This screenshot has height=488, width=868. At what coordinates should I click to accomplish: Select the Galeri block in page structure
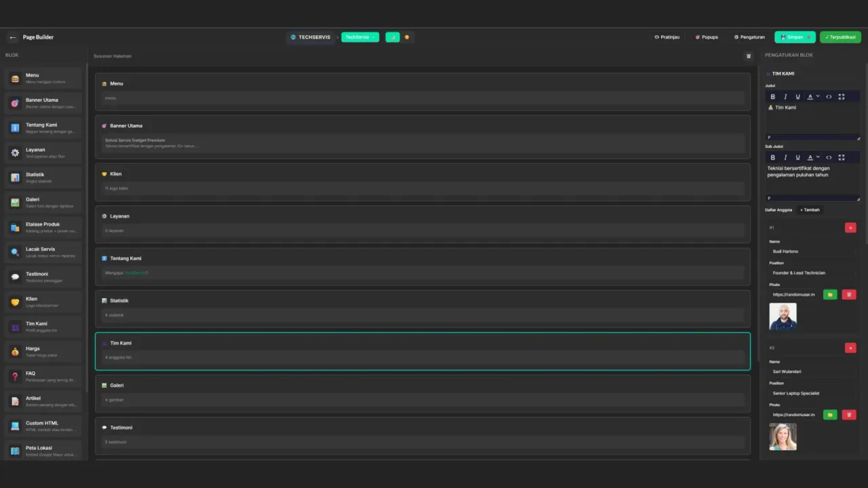pos(422,393)
